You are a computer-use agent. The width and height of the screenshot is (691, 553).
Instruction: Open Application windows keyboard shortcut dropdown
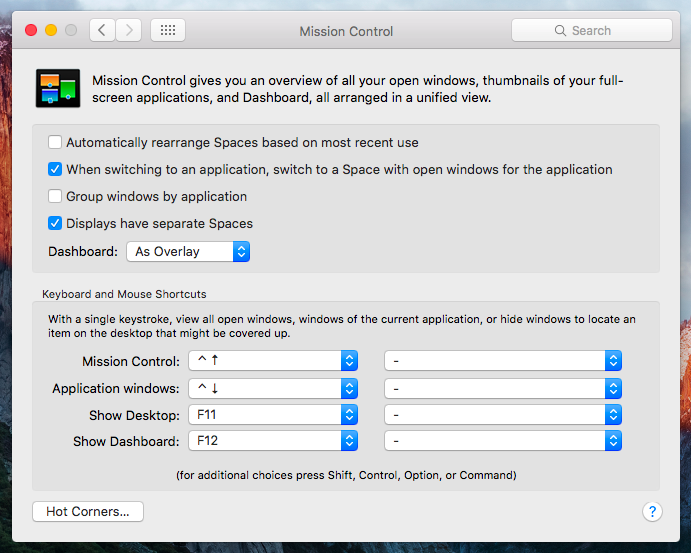[x=273, y=389]
